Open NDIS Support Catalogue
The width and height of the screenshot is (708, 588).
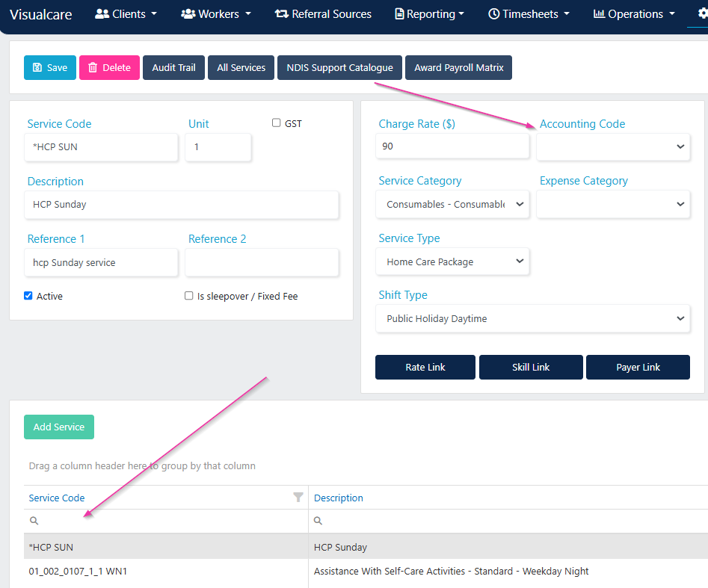tap(339, 68)
